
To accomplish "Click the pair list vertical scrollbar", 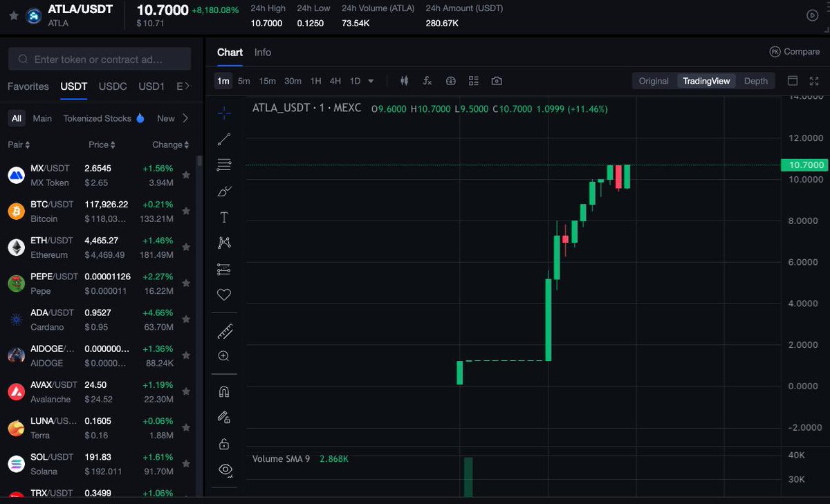I will (200, 161).
